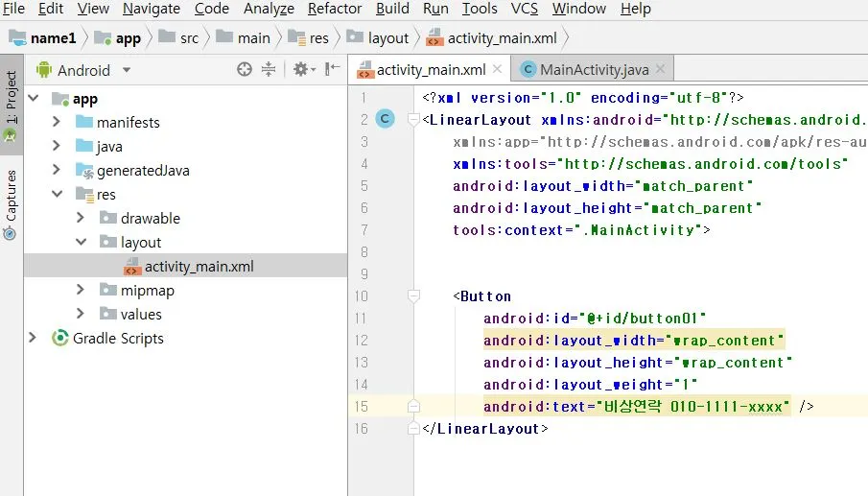Image resolution: width=868 pixels, height=496 pixels.
Task: Open the VCS menu
Action: [x=525, y=9]
